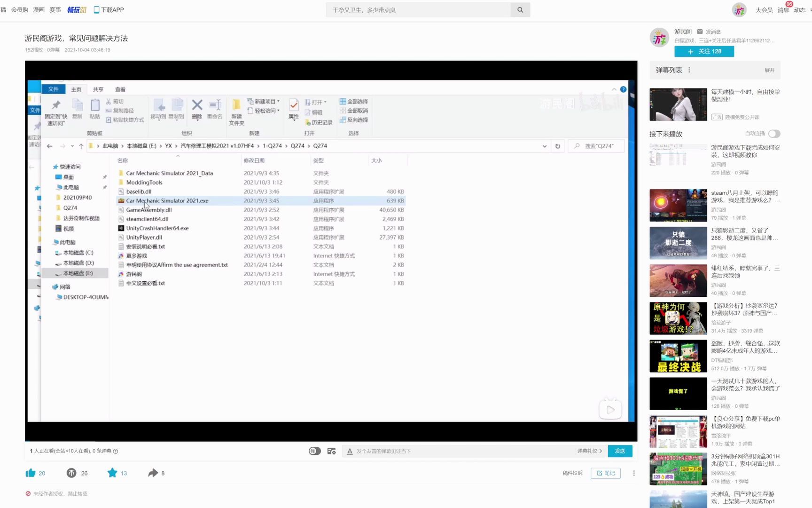The height and width of the screenshot is (508, 812).
Task: Open the 原神为何是垃圾游戏 thumbnail
Action: pyautogui.click(x=678, y=318)
